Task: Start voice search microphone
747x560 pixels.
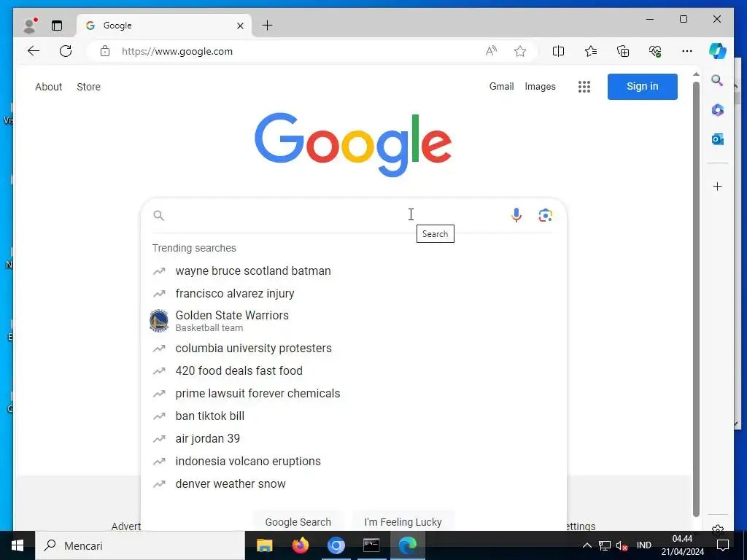Action: tap(516, 215)
